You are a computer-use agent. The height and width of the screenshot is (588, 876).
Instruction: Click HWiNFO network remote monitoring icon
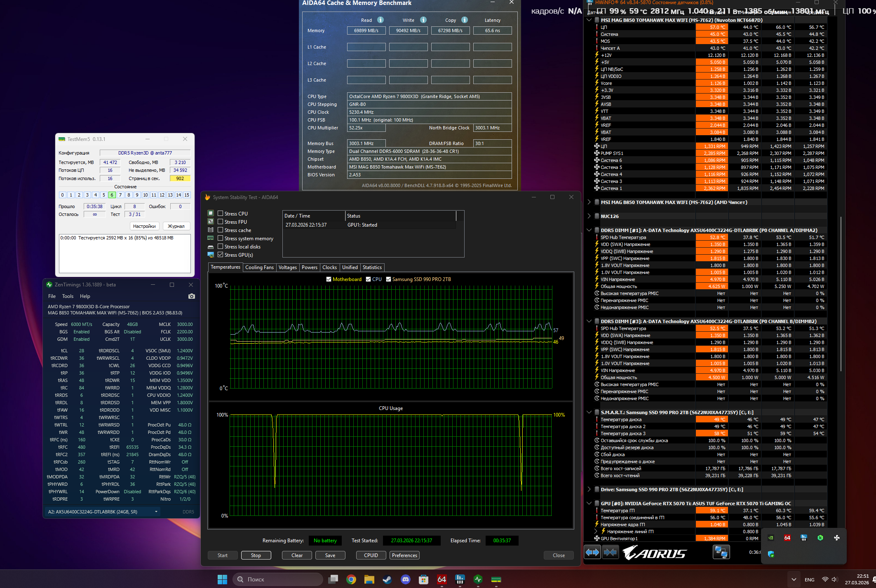point(721,552)
